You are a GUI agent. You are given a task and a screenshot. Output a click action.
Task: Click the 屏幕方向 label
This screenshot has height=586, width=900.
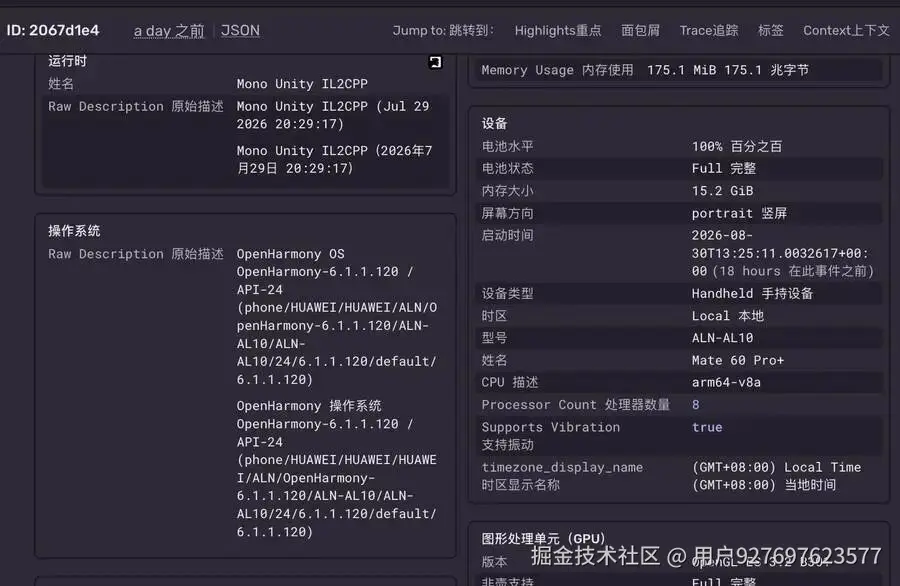(x=507, y=213)
